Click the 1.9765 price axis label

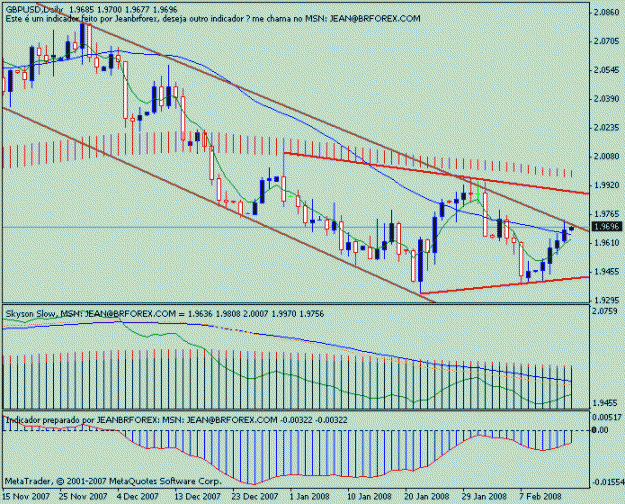(x=607, y=214)
